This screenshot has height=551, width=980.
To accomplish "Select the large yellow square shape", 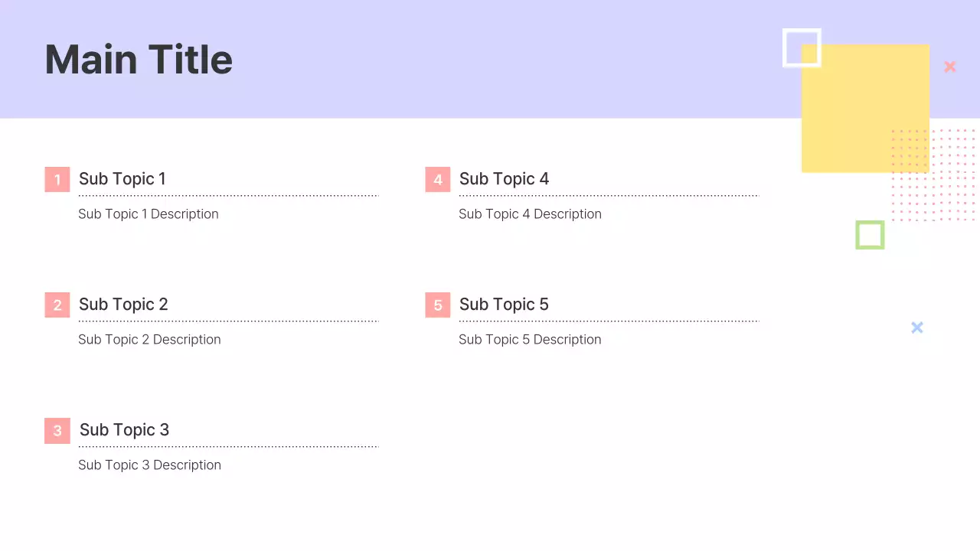I will [865, 115].
